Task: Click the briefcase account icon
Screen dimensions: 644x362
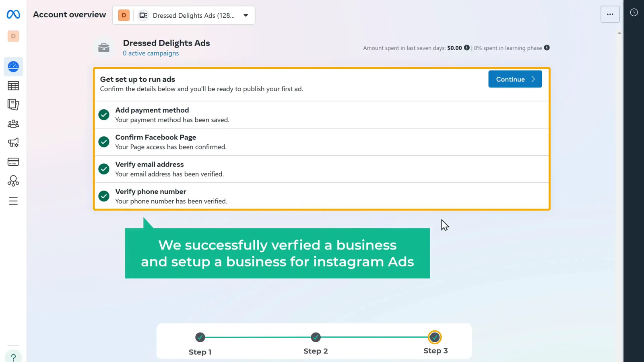Action: pyautogui.click(x=104, y=47)
